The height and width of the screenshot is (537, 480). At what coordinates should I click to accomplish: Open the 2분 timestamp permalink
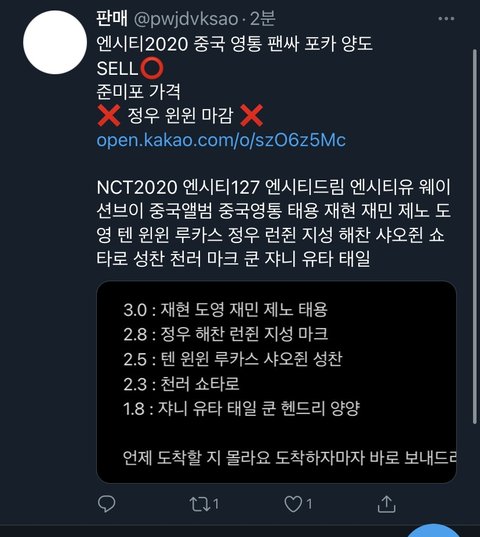[x=263, y=18]
